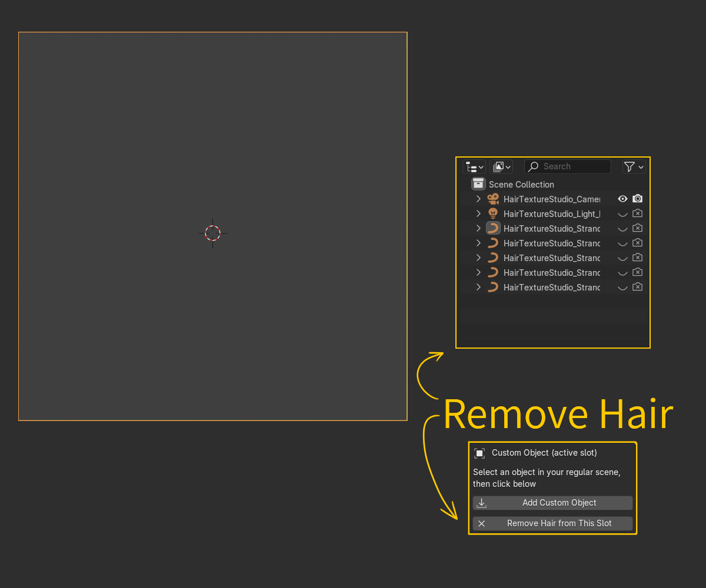Enable rendering for third HairTextureStudio_Strand
Screen dimensions: 706x588
pos(637,258)
